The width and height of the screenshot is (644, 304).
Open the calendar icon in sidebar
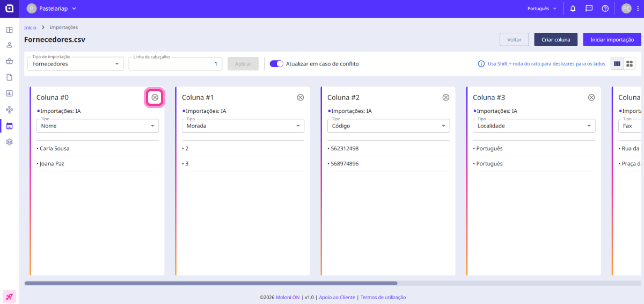click(9, 126)
